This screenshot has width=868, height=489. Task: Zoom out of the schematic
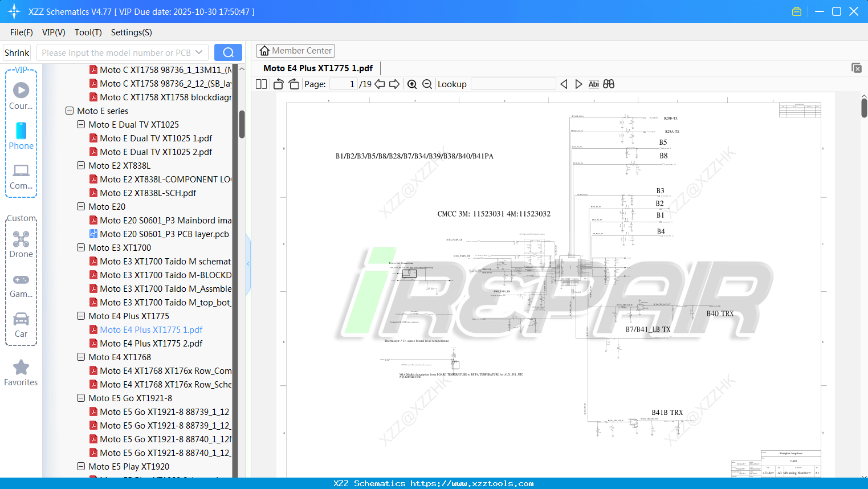tap(427, 84)
